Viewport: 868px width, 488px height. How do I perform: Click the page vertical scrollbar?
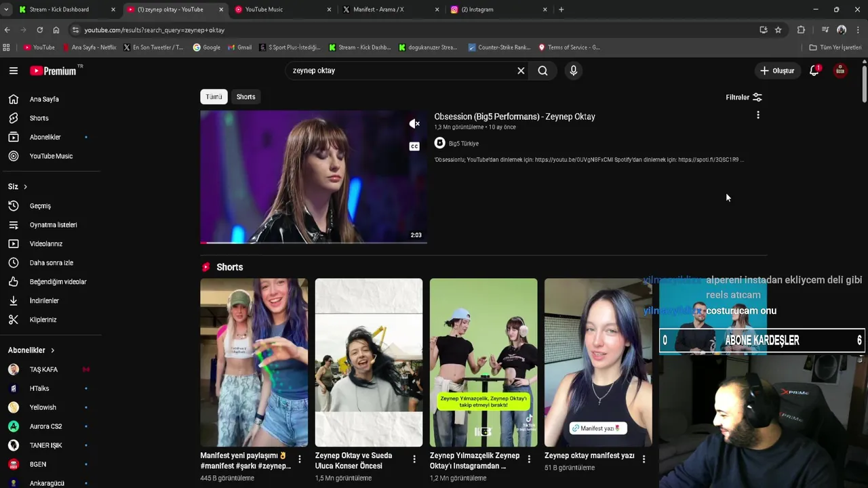pos(865,84)
